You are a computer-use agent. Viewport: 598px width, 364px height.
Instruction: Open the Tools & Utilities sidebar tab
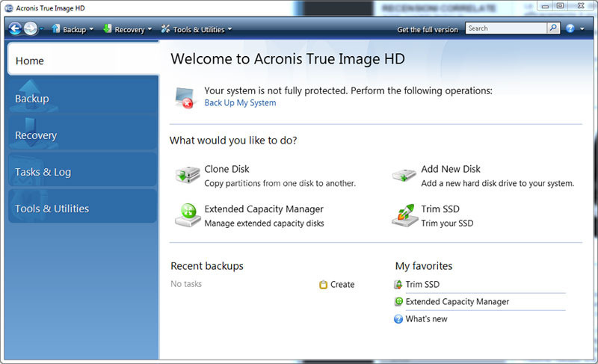coord(83,206)
